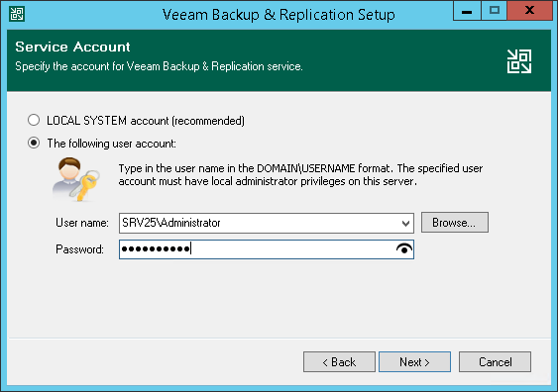558x392 pixels.
Task: Reveal the password with the eye icon
Action: pos(404,249)
